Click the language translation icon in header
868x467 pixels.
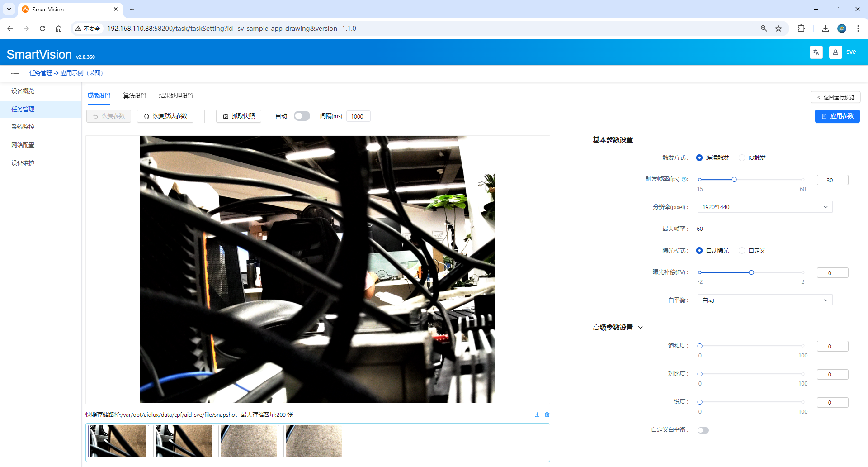pyautogui.click(x=816, y=52)
